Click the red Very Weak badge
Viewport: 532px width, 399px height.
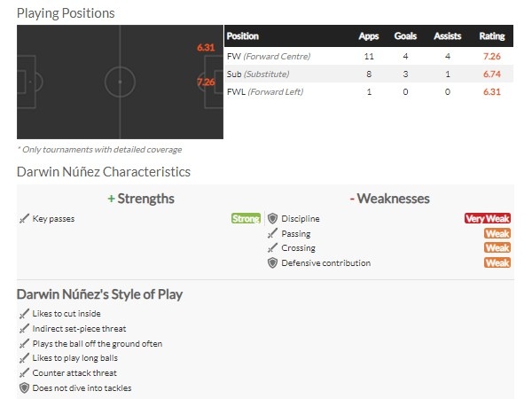[x=488, y=218]
